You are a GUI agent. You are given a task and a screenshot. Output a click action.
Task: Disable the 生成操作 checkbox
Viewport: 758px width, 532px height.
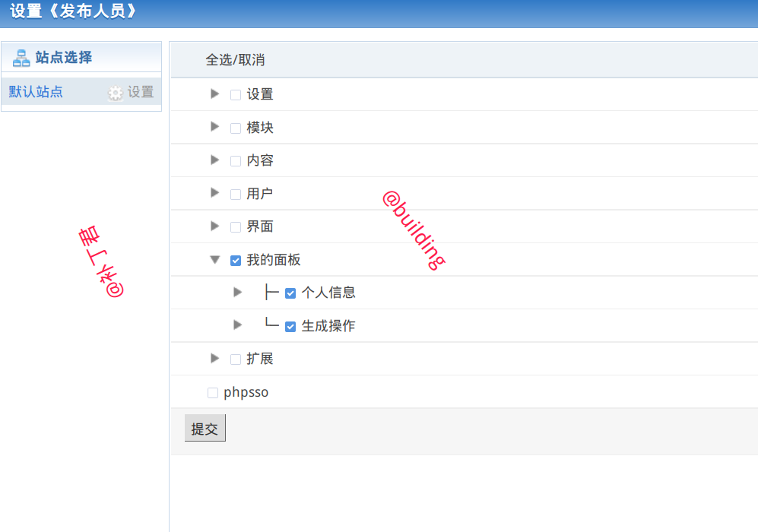(290, 325)
